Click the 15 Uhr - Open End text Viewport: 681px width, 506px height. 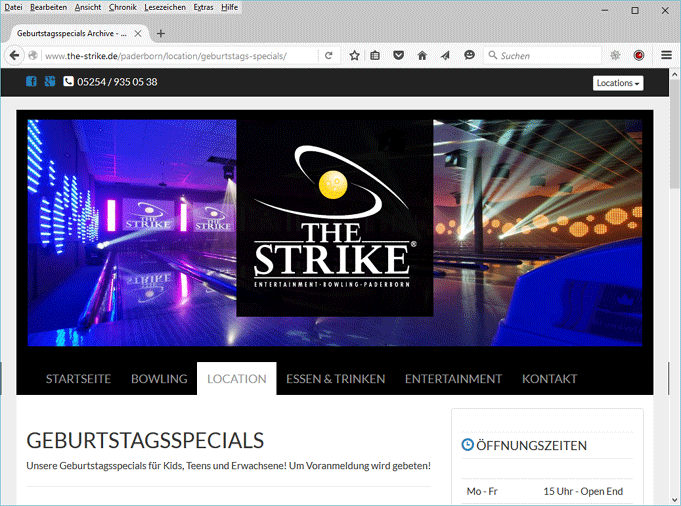[x=583, y=491]
